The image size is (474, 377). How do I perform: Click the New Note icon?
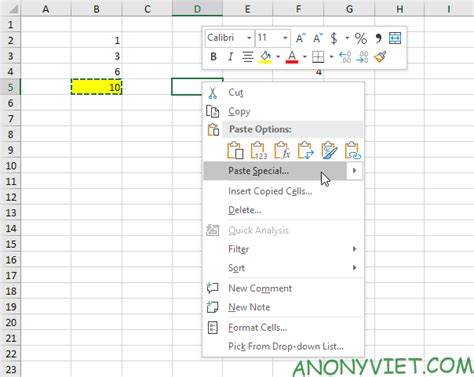pos(212,307)
